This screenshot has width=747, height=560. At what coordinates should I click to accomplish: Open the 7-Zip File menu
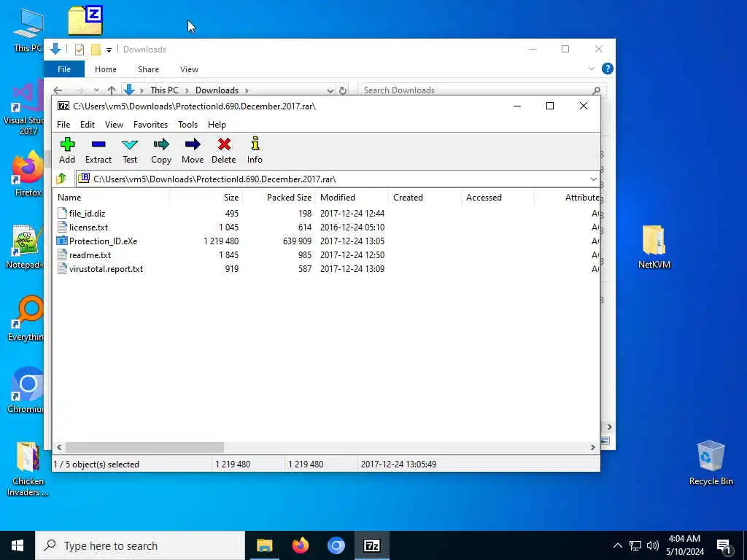click(63, 124)
